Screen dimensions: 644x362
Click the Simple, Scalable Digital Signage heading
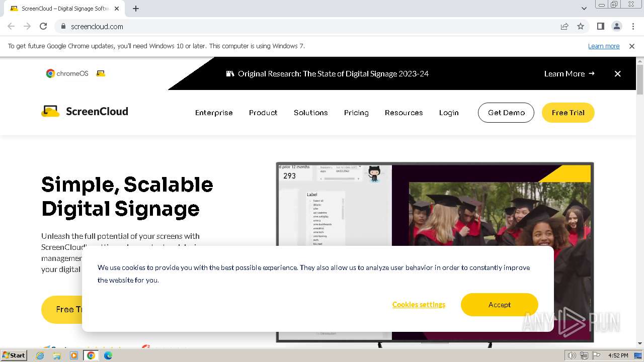[127, 197]
